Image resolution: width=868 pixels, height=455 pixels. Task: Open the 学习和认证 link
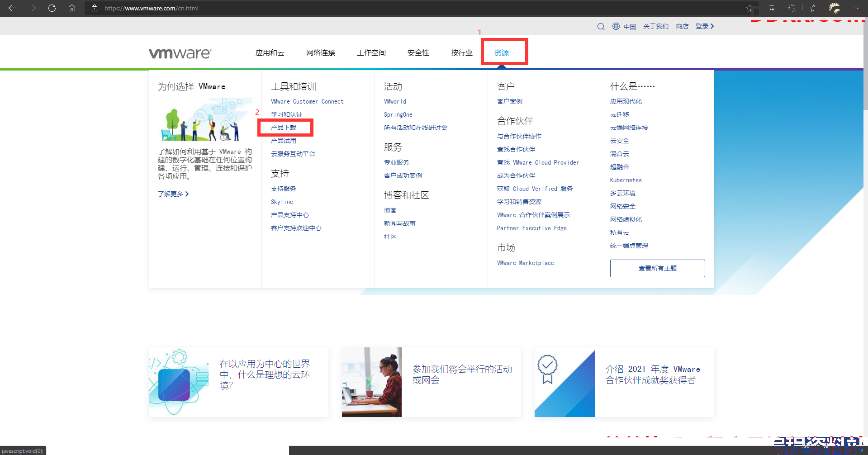click(287, 115)
